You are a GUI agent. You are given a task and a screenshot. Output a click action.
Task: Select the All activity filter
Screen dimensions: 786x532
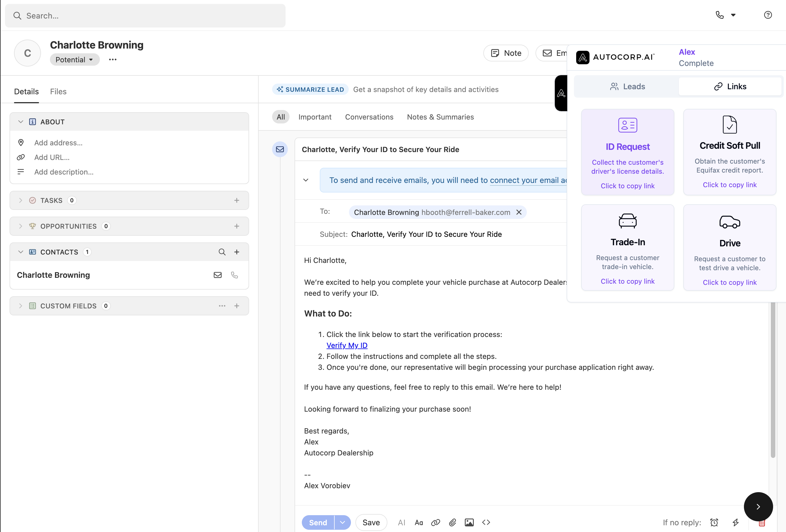pyautogui.click(x=281, y=117)
